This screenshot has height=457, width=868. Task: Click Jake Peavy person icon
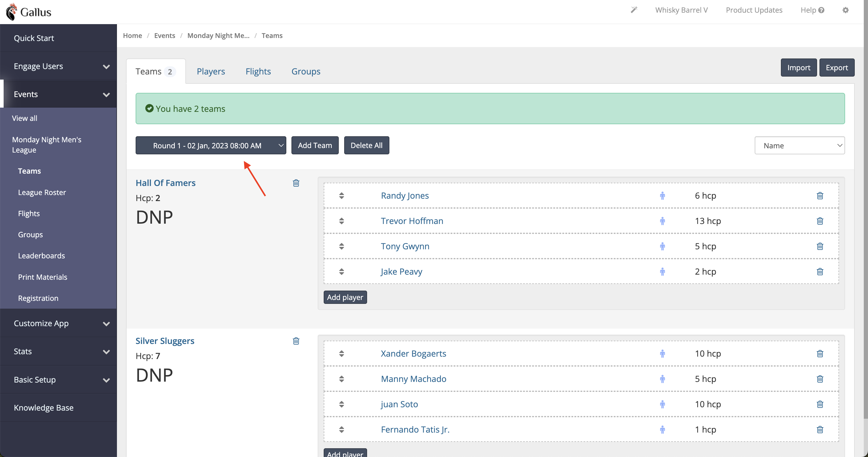tap(662, 271)
